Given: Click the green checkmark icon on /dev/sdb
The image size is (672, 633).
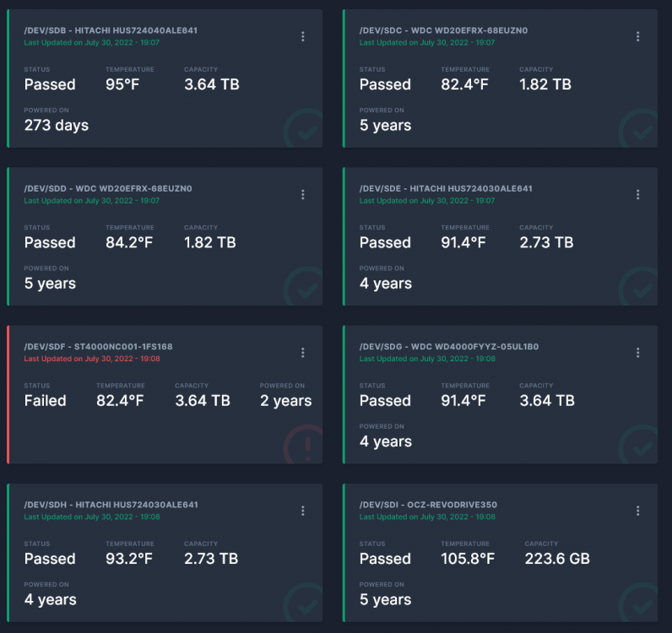Looking at the screenshot, I should pos(303,128).
